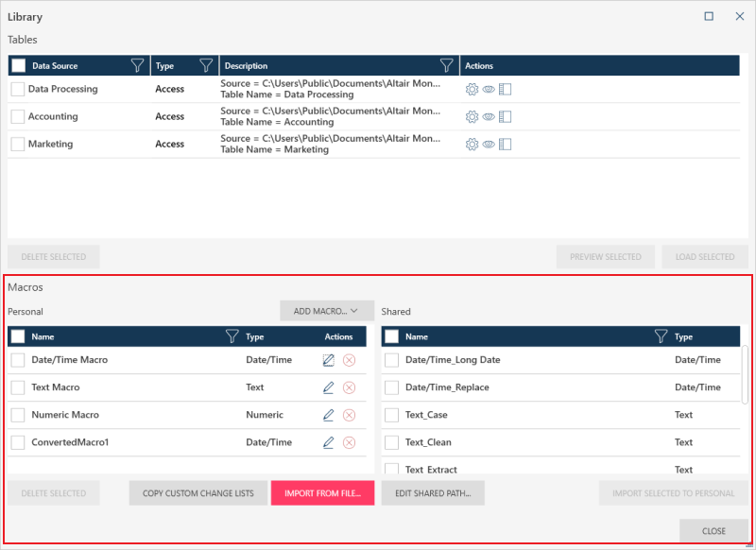Preview Data Processing table with eye icon
This screenshot has height=550, width=756.
coord(489,90)
